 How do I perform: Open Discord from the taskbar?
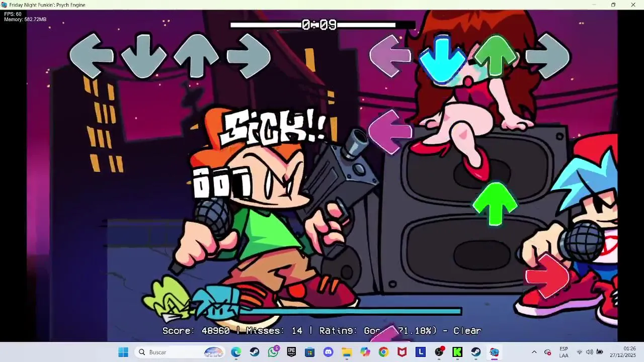pos(329,352)
